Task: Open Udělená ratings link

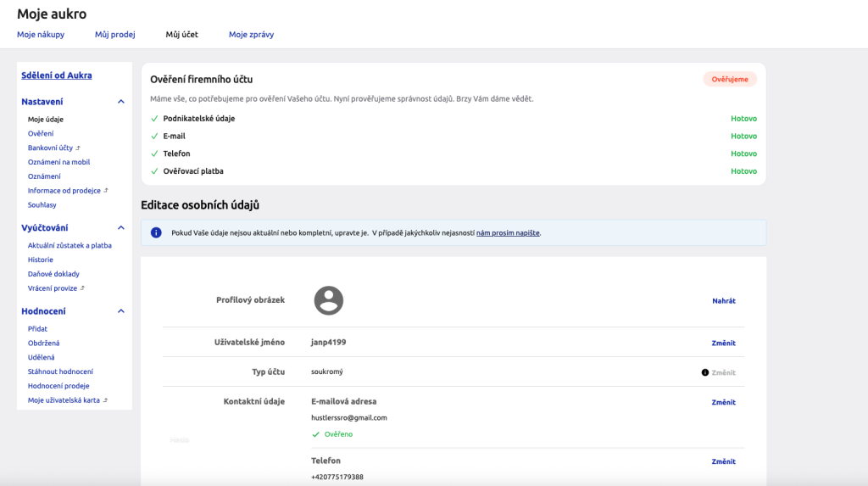Action: (x=41, y=357)
